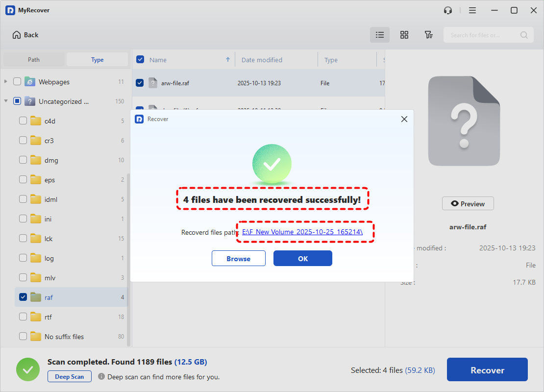Check the Webpages category checkbox

17,82
